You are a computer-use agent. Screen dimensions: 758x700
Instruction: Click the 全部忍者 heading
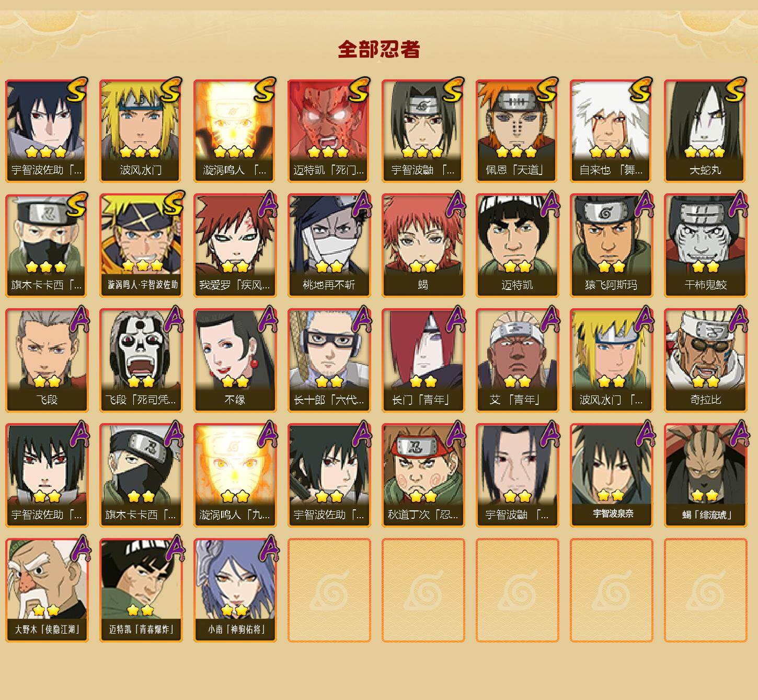379,50
